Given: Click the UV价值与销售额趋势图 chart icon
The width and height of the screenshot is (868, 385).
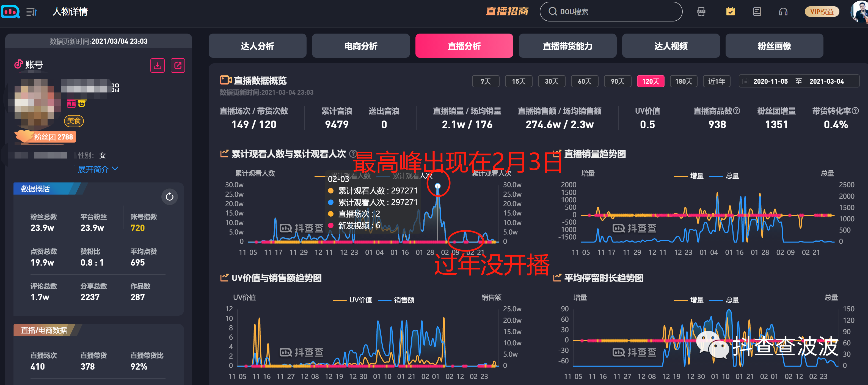Looking at the screenshot, I should pos(224,277).
